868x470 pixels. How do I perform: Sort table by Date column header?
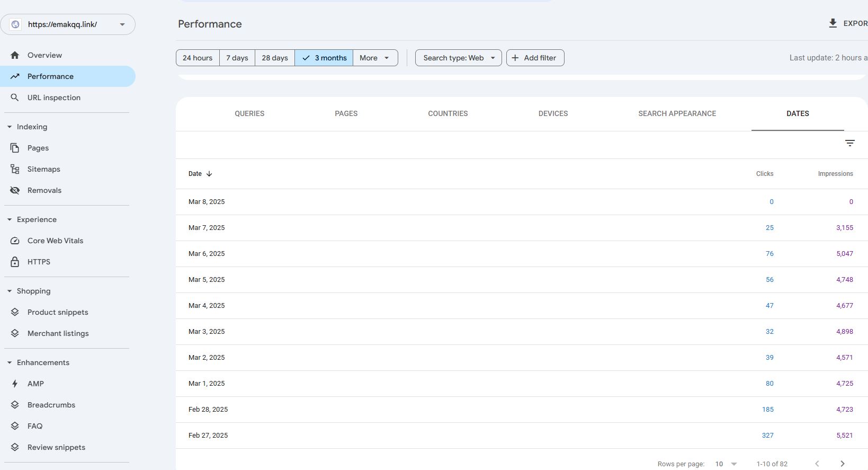195,174
